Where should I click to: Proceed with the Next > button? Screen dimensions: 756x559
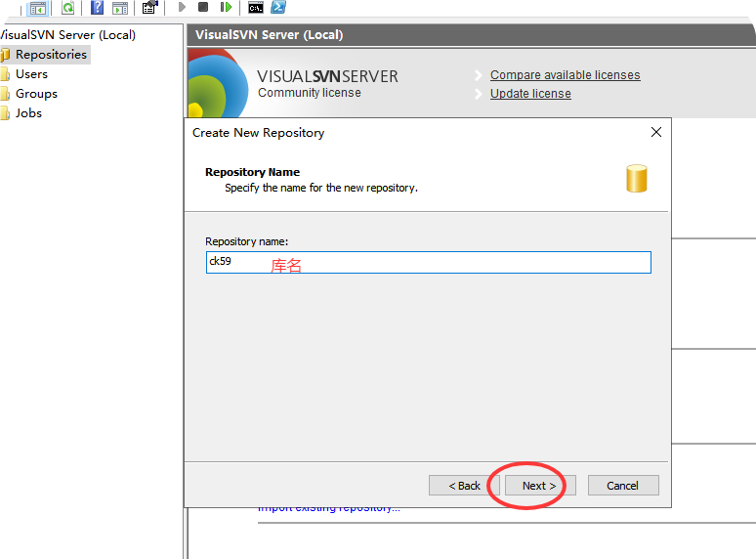[x=540, y=485]
